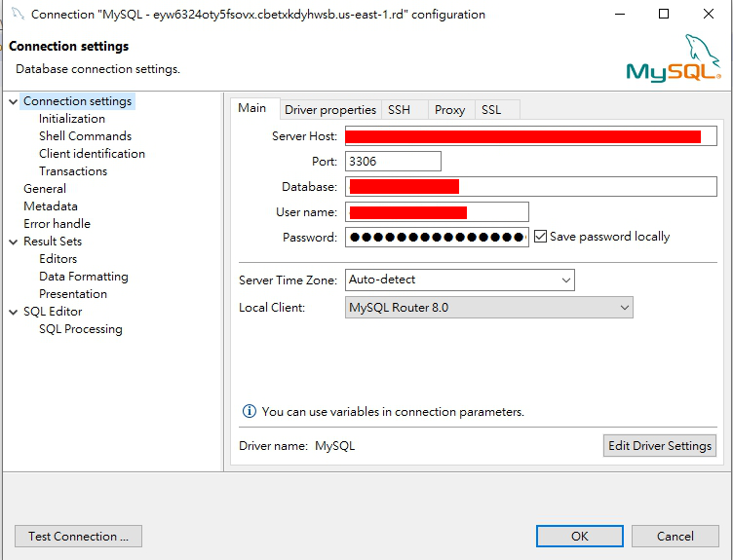The height and width of the screenshot is (560, 733).
Task: Select Error handle in the tree
Action: coord(57,224)
